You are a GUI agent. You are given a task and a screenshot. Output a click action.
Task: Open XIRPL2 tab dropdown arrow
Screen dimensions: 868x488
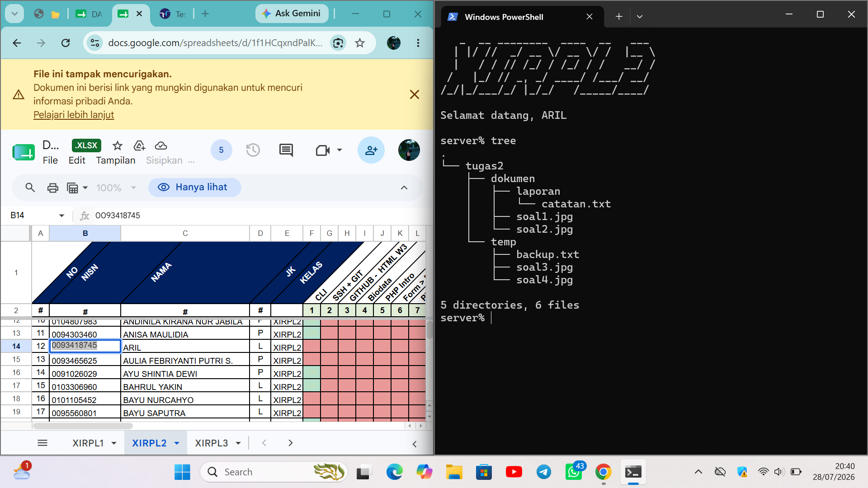coord(177,443)
